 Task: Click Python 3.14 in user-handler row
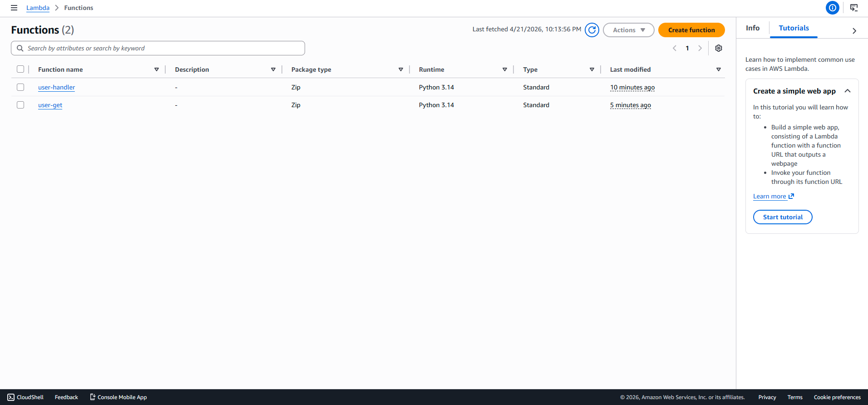(x=436, y=87)
